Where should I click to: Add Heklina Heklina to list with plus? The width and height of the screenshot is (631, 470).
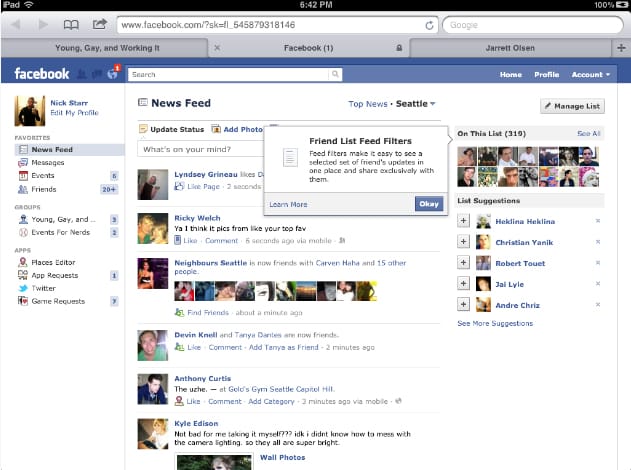[463, 221]
